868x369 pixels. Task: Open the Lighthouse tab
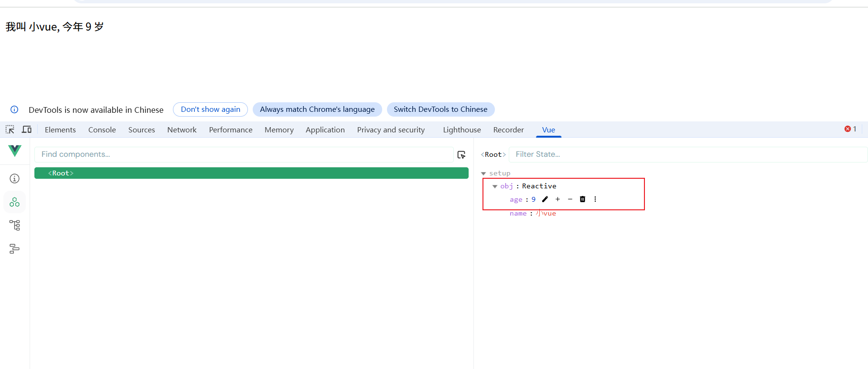point(462,130)
